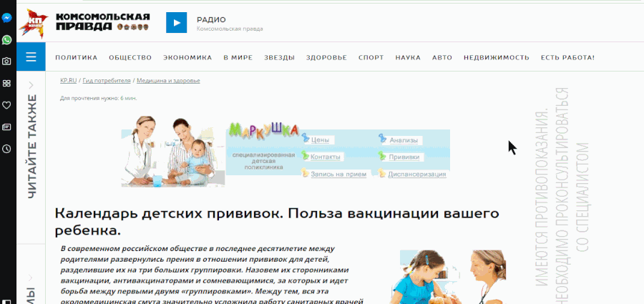Open Speed Dial grid icon in sidebar
The width and height of the screenshot is (644, 304).
pyautogui.click(x=6, y=84)
